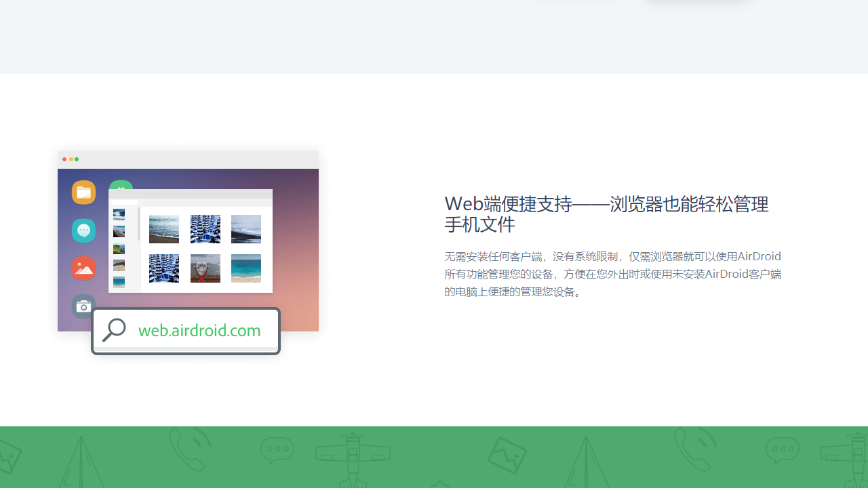
Task: Click the scrollbar beside the photo list
Action: [138, 222]
